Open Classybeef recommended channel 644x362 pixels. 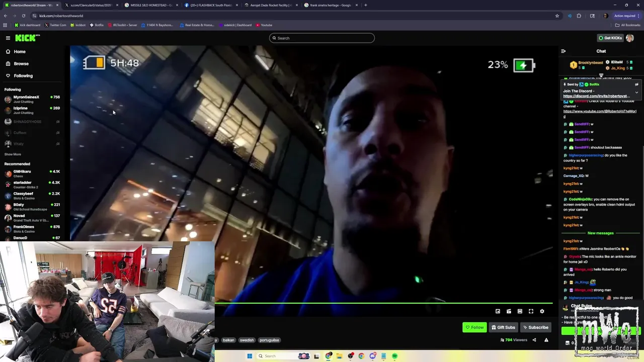32,196
